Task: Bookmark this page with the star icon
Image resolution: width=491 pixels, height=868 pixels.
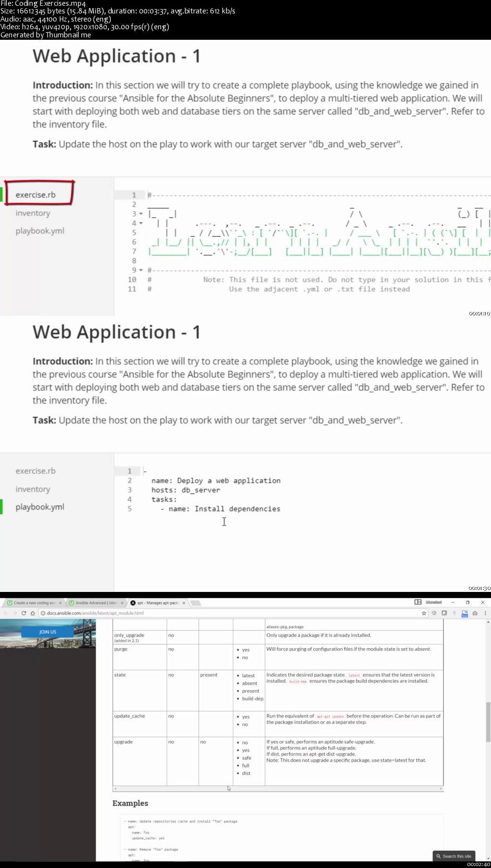Action: 424,613
